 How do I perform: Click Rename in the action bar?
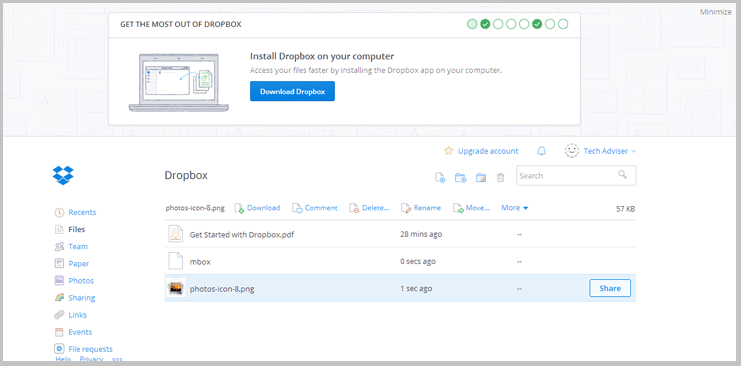point(421,208)
